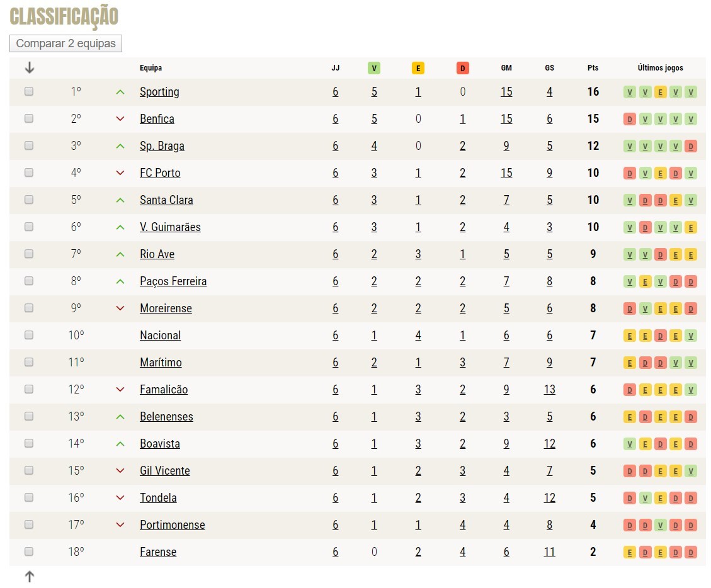Click Famalicão's goals conceded value 13
Viewport: 711px width, 588px height.
550,390
